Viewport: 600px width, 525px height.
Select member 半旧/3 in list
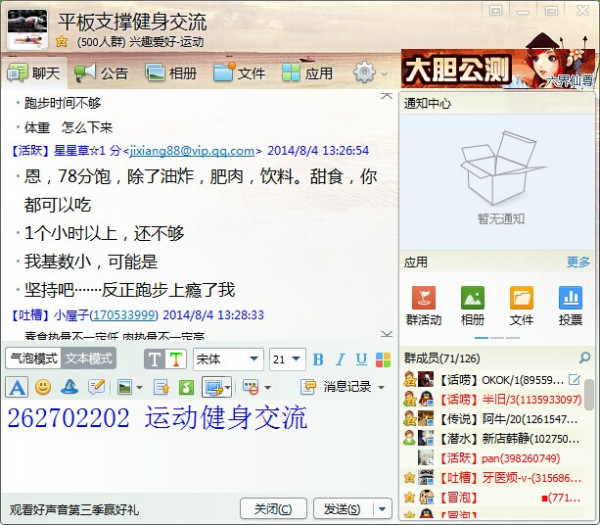point(492,399)
